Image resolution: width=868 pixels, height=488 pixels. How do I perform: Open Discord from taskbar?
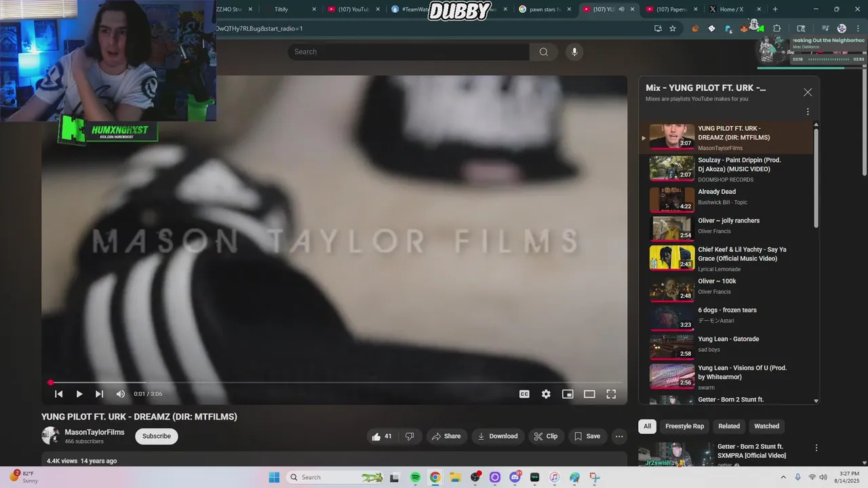pos(515,477)
